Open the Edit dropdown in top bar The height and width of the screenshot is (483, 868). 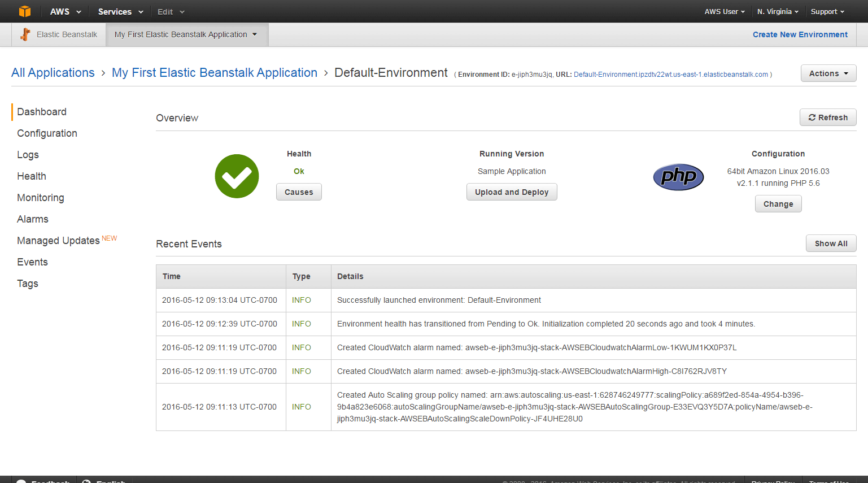171,11
